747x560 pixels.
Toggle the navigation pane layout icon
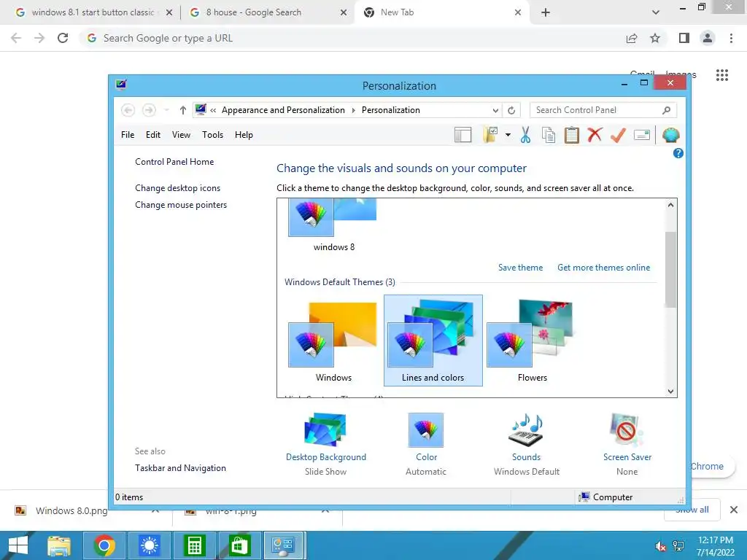point(462,135)
